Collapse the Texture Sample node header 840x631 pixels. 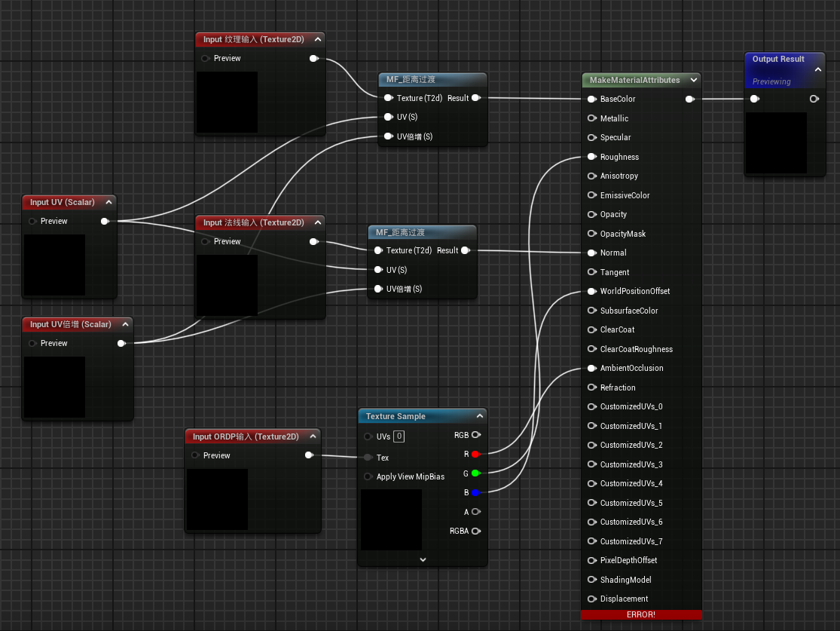click(x=479, y=416)
